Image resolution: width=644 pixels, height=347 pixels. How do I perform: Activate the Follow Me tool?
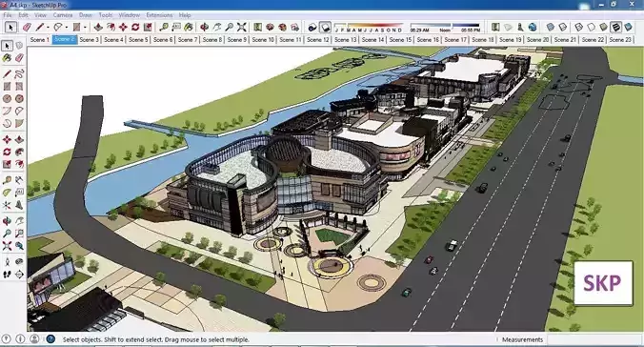19,153
